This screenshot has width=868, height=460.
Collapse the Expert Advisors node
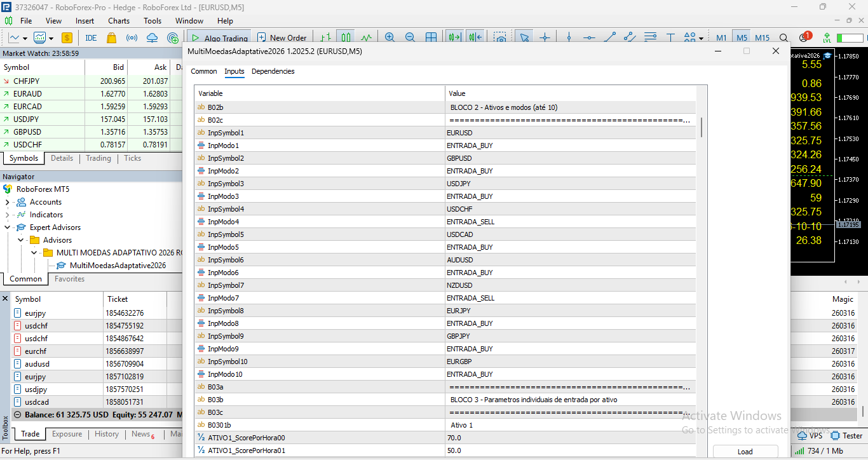click(x=8, y=227)
